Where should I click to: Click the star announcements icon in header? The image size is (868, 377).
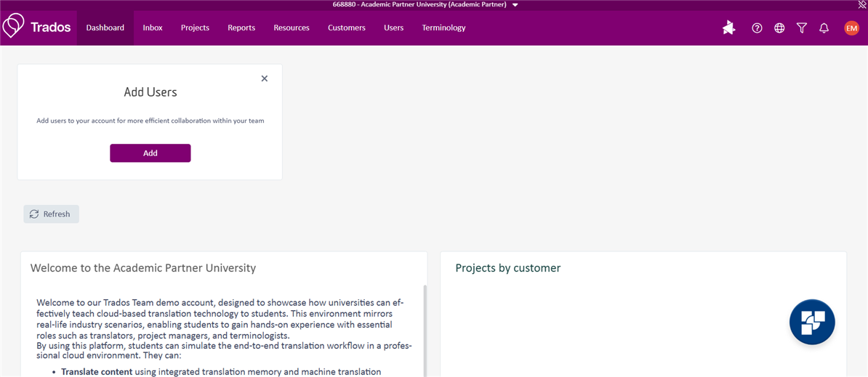pos(728,28)
